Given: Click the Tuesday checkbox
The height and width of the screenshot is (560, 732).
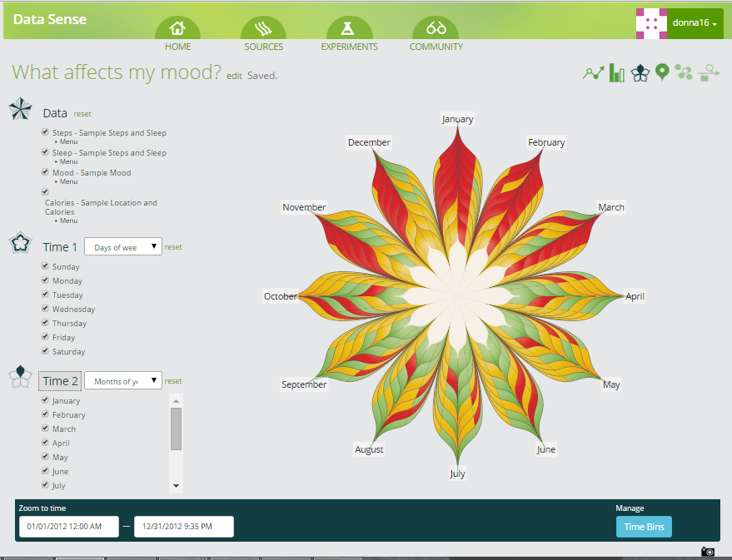Looking at the screenshot, I should point(45,294).
